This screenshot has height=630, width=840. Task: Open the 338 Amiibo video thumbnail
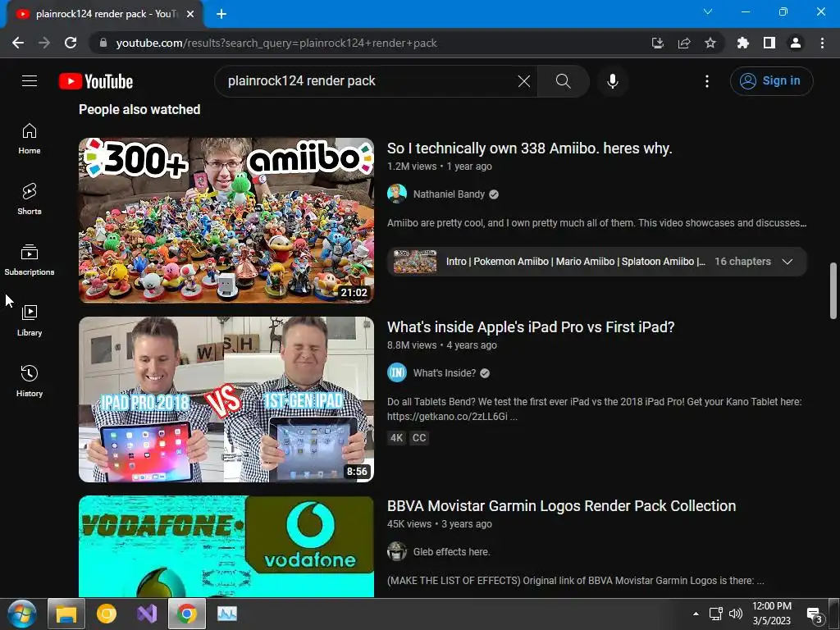pyautogui.click(x=226, y=220)
